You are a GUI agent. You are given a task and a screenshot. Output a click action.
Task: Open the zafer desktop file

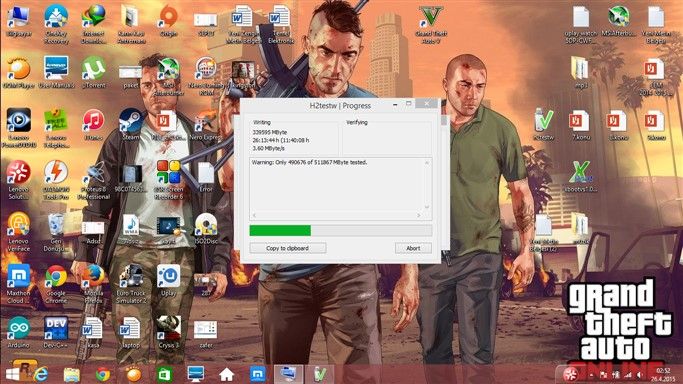click(x=206, y=334)
